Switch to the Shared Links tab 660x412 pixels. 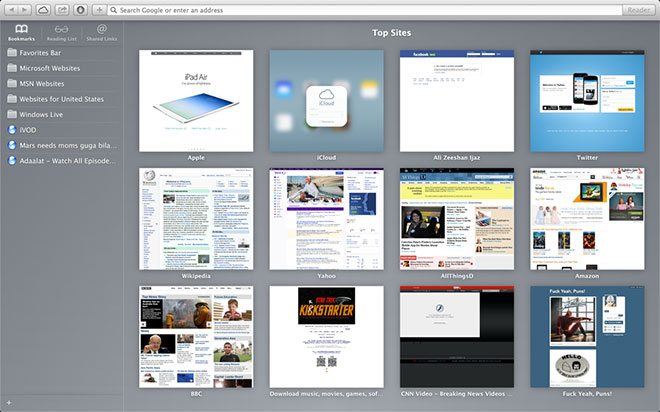pyautogui.click(x=101, y=32)
